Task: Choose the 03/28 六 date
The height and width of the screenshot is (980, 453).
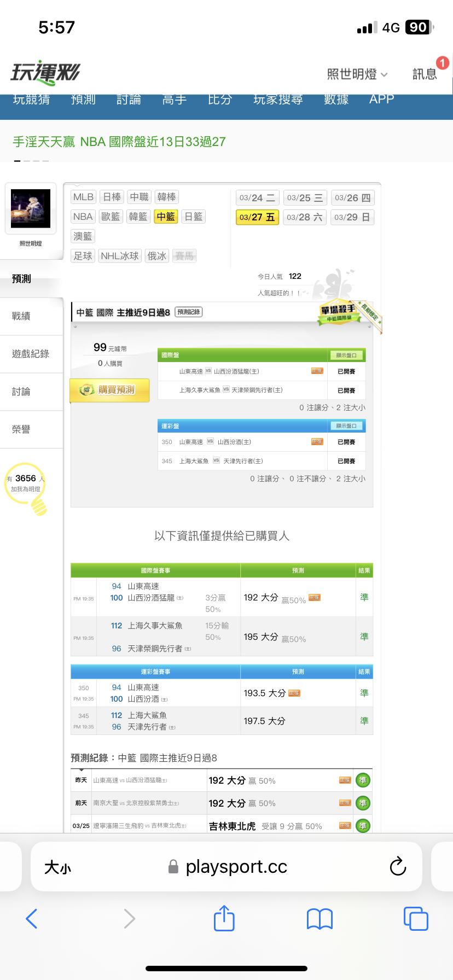Action: click(305, 217)
